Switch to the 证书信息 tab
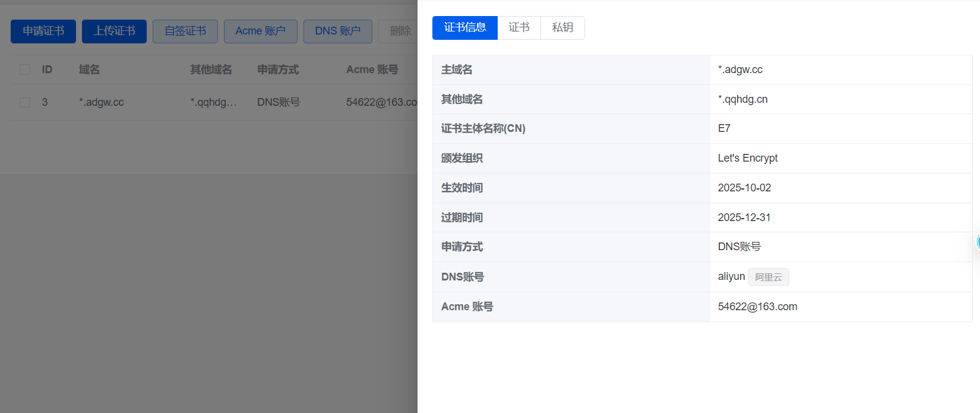This screenshot has width=980, height=413. (x=464, y=28)
